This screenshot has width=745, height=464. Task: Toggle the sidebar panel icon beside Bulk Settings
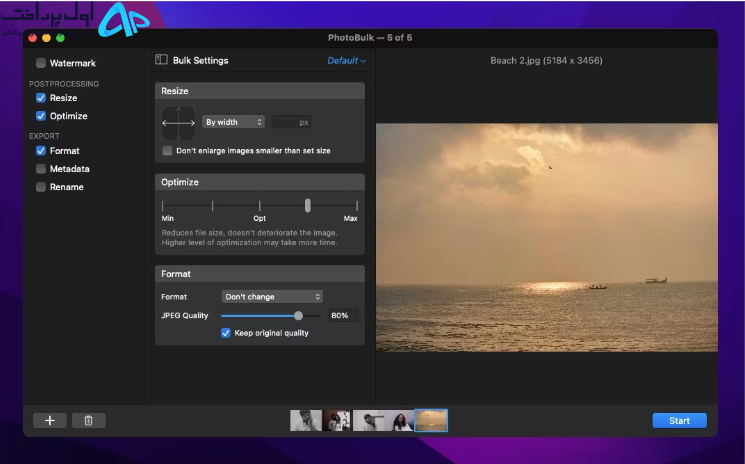(161, 60)
